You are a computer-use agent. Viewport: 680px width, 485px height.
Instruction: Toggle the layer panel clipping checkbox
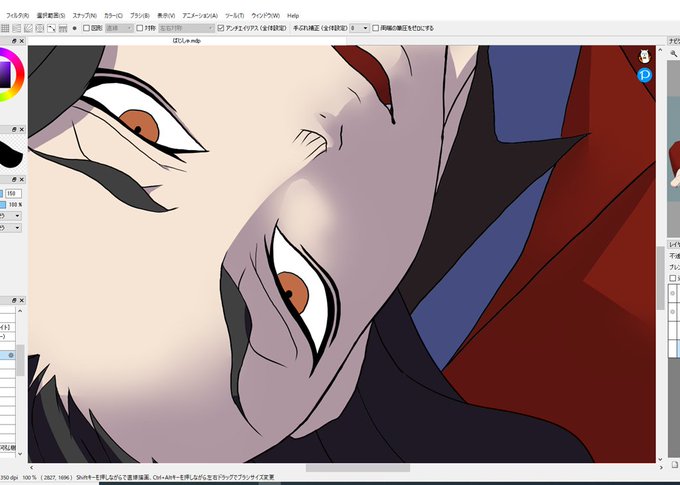point(673,278)
